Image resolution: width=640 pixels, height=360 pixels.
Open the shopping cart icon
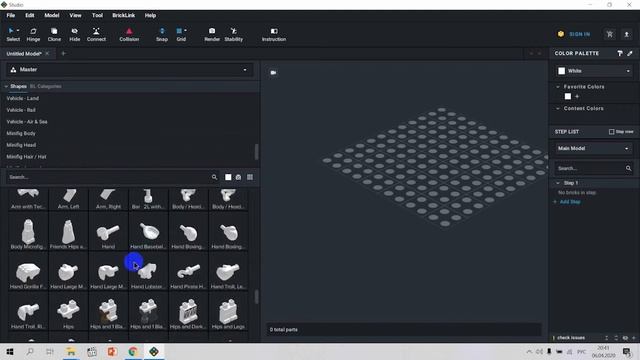click(610, 34)
